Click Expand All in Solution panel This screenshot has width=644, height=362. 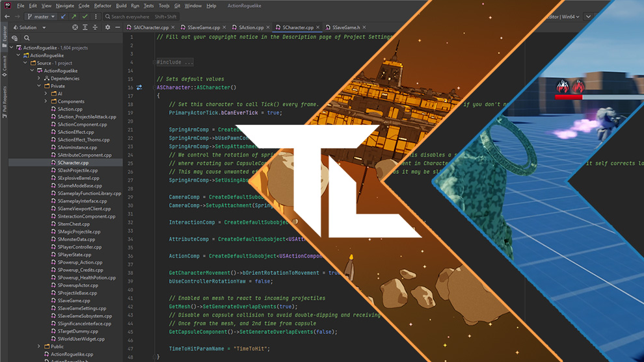[x=86, y=28]
